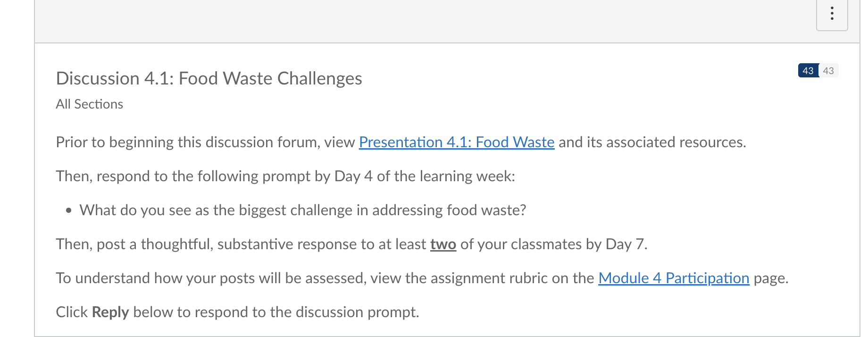Click the All Sections label
This screenshot has width=868, height=337.
(89, 104)
